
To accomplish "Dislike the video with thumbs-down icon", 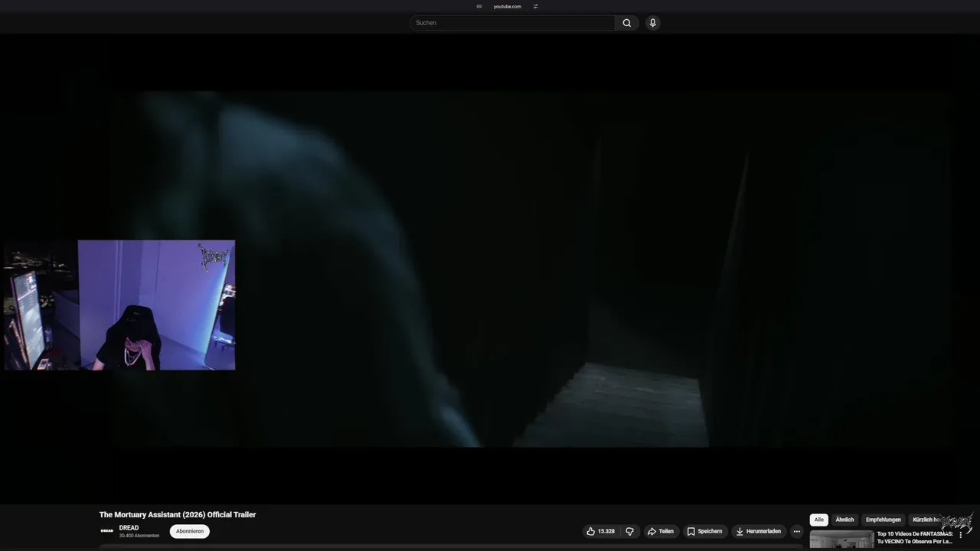I will (629, 531).
